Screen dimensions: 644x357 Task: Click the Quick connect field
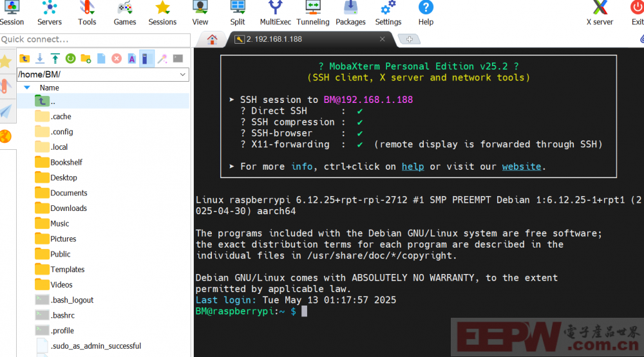point(95,39)
